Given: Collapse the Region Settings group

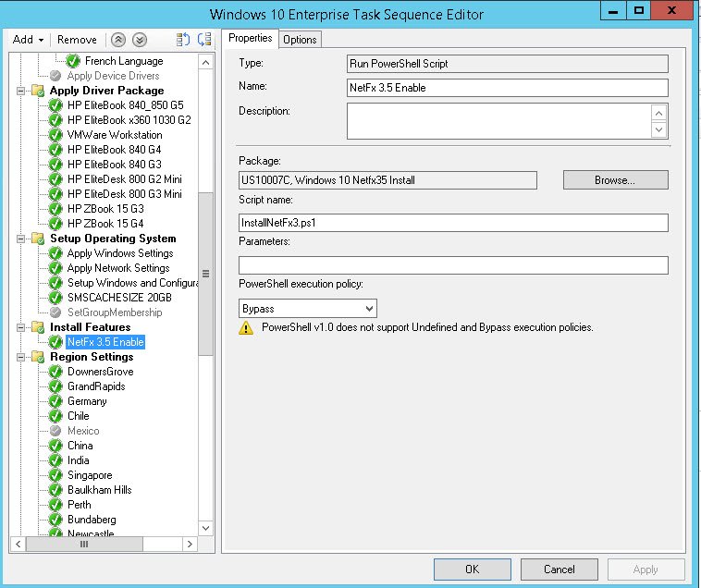Looking at the screenshot, I should pos(20,357).
